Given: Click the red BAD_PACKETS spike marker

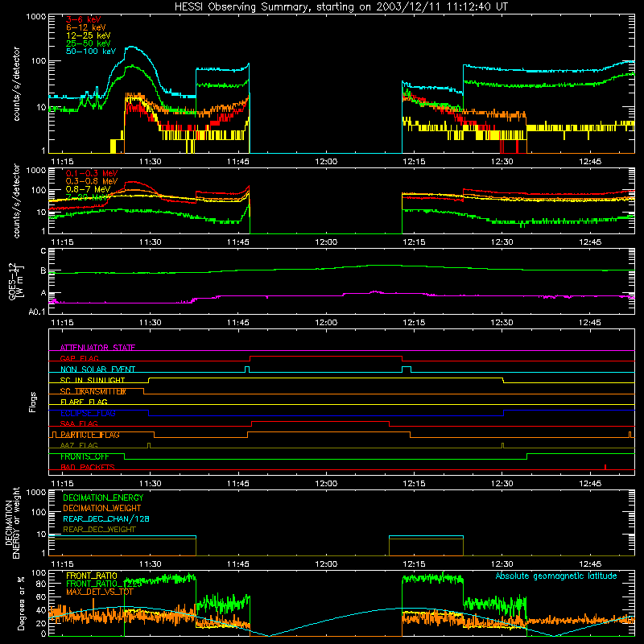Looking at the screenshot, I should (x=605, y=467).
